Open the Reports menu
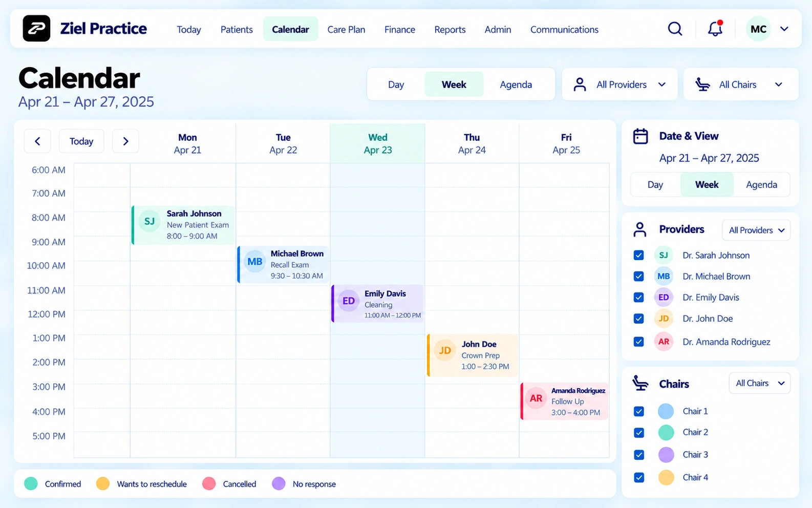Viewport: 812px width, 508px height. coord(450,30)
